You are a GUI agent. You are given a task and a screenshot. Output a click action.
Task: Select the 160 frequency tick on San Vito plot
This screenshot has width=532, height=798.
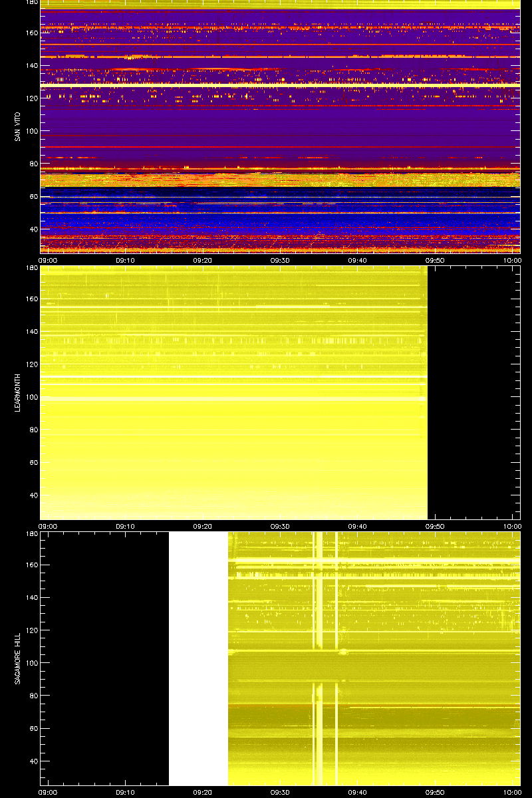tap(31, 33)
